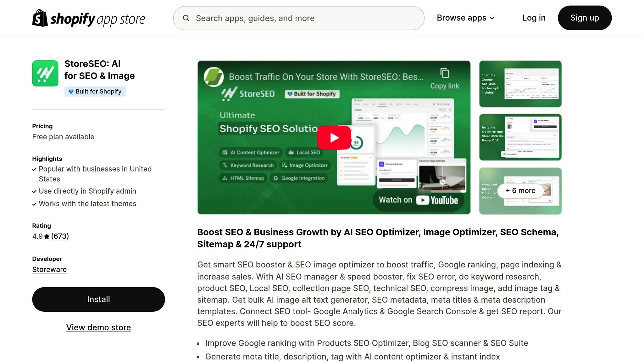Click 'Works with the latest themes' highlight

point(87,204)
